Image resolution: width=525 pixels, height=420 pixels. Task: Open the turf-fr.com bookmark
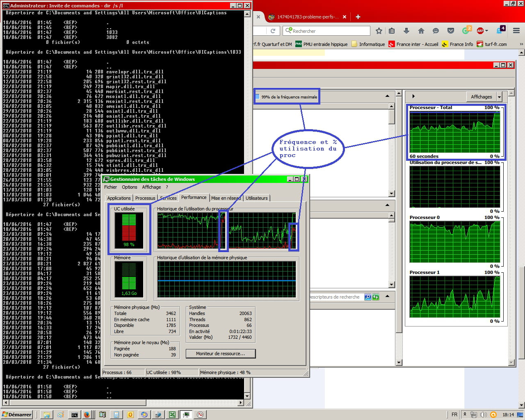click(492, 44)
